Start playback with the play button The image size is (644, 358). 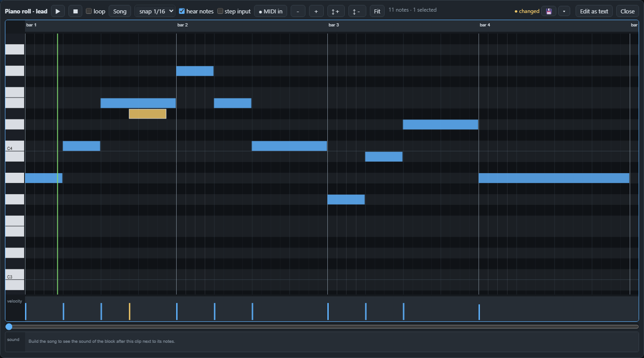(x=58, y=11)
